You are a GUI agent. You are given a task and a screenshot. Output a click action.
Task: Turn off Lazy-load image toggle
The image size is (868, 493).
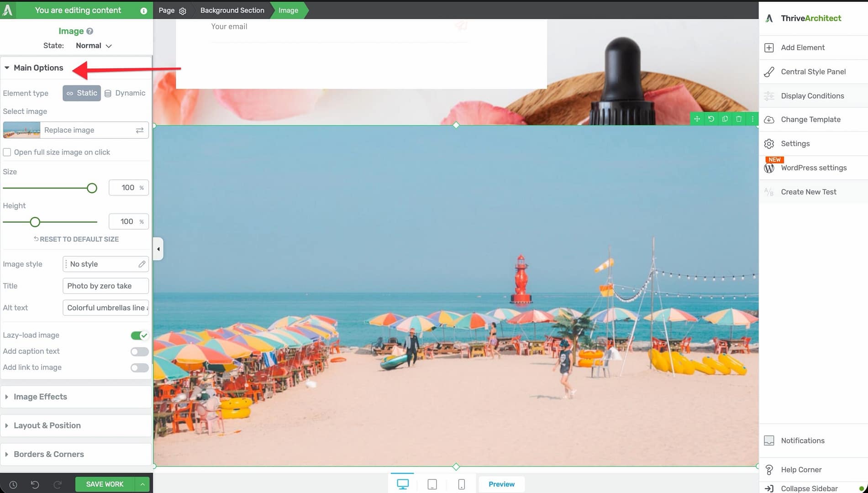tap(139, 336)
